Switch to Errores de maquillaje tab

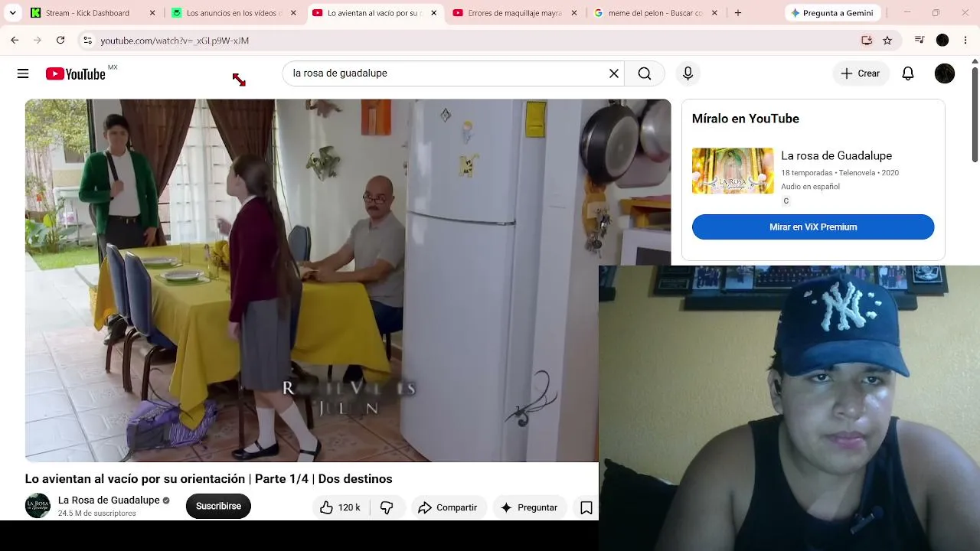click(x=516, y=13)
